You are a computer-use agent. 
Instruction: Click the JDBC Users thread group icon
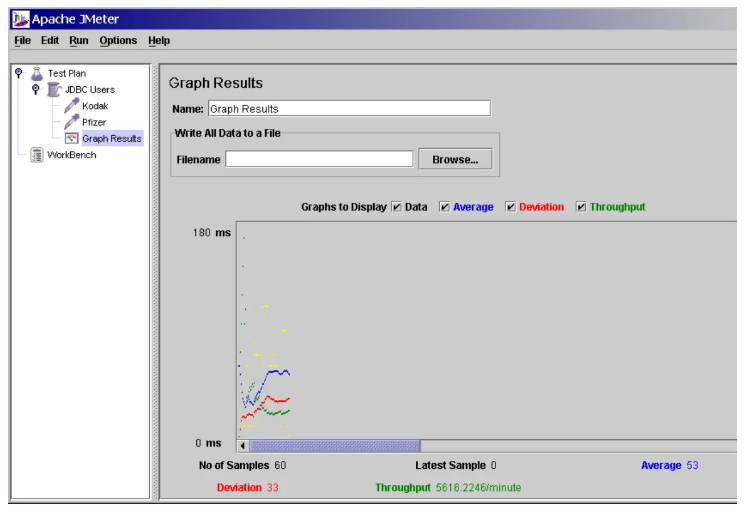tap(54, 90)
